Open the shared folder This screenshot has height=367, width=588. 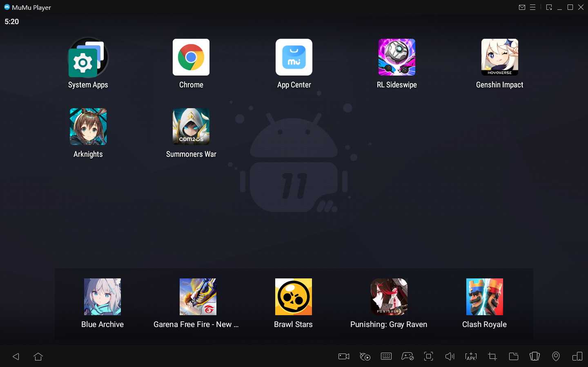(514, 356)
